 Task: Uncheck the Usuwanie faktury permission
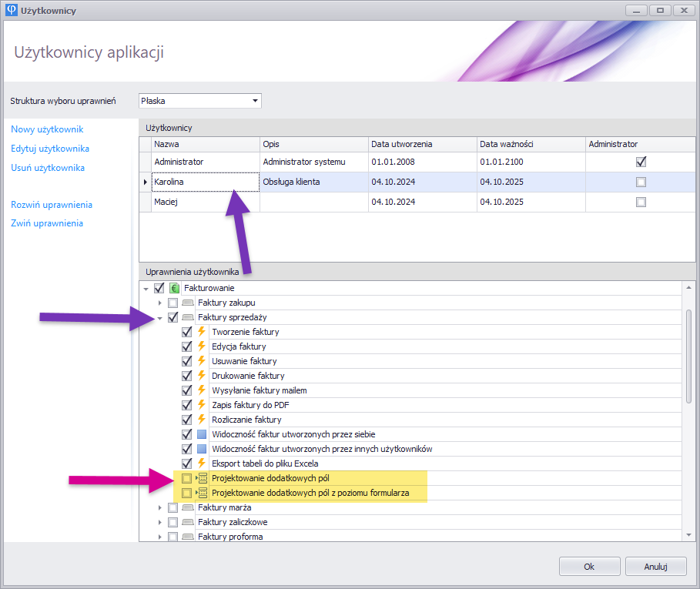(186, 361)
